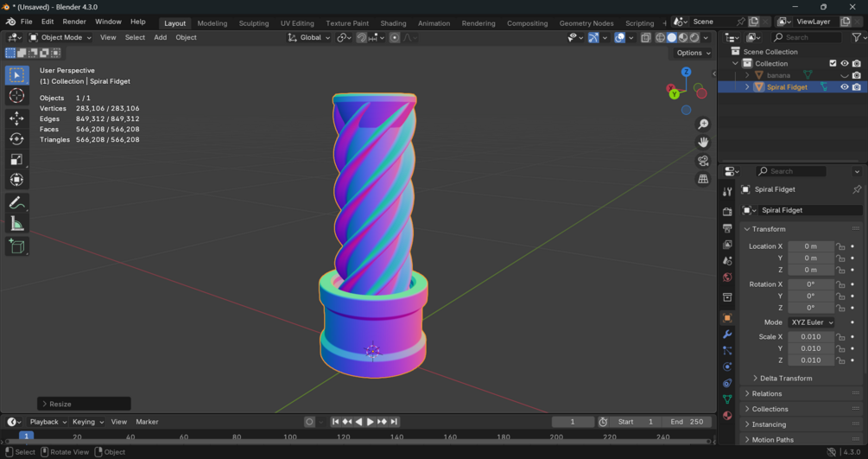This screenshot has height=459, width=868.
Task: Open the Render properties tab
Action: coord(727,212)
